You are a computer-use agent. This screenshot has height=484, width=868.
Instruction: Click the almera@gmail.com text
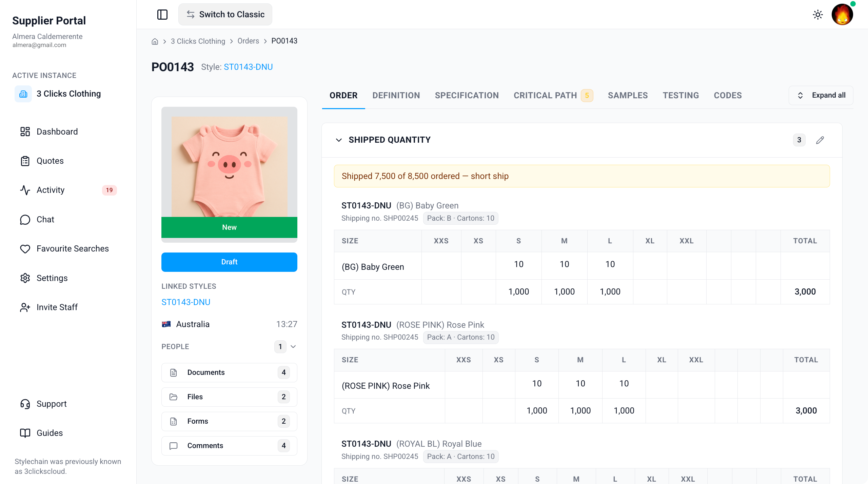[39, 45]
